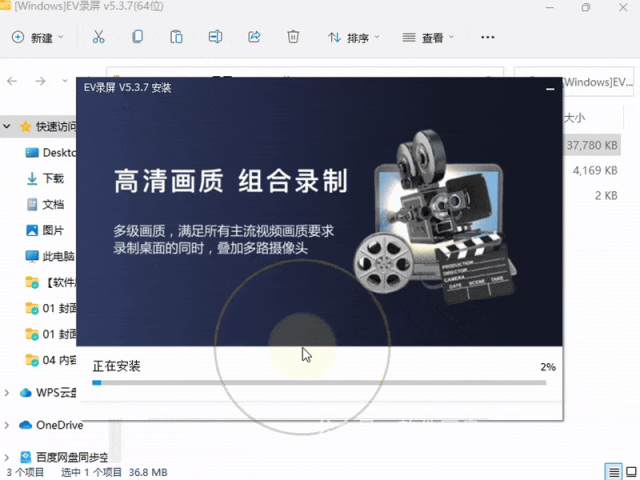Image resolution: width=640 pixels, height=480 pixels.
Task: Open the 04 内容 folder in sidebar
Action: [51, 360]
